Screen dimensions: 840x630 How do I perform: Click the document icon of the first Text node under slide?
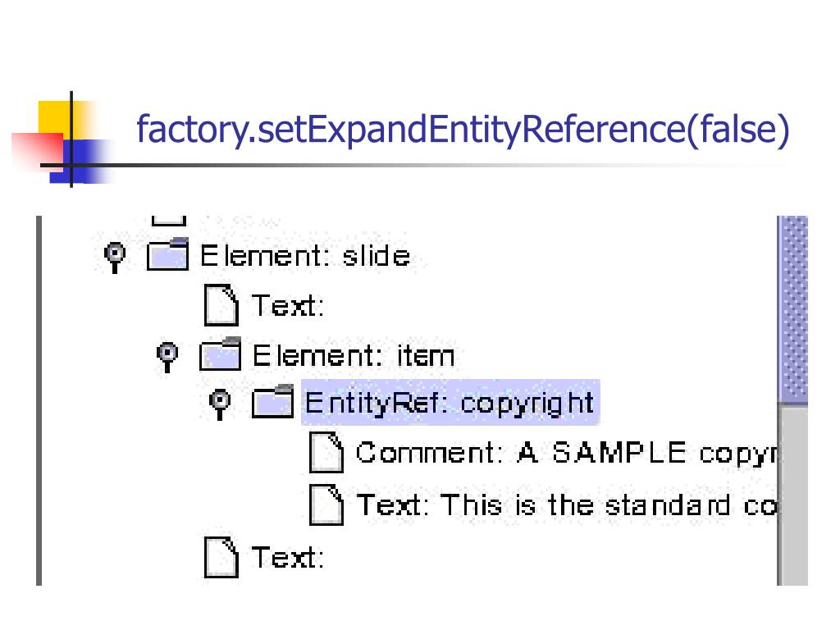[221, 305]
